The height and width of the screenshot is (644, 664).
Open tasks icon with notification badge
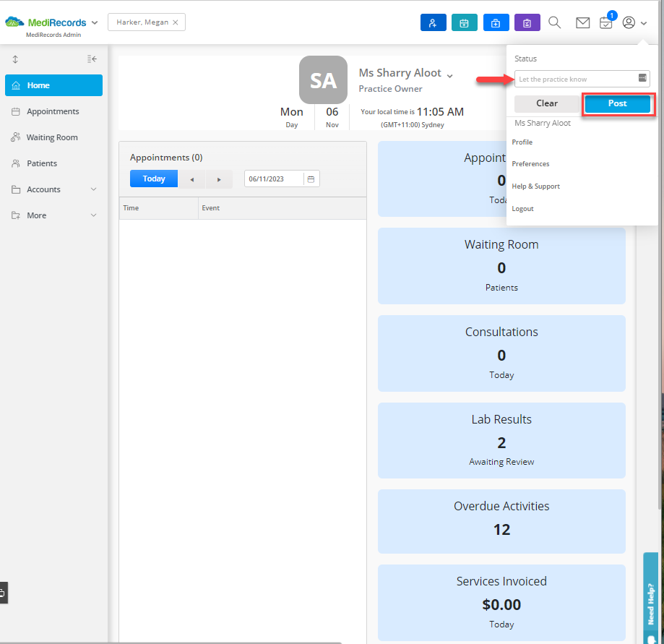click(606, 23)
